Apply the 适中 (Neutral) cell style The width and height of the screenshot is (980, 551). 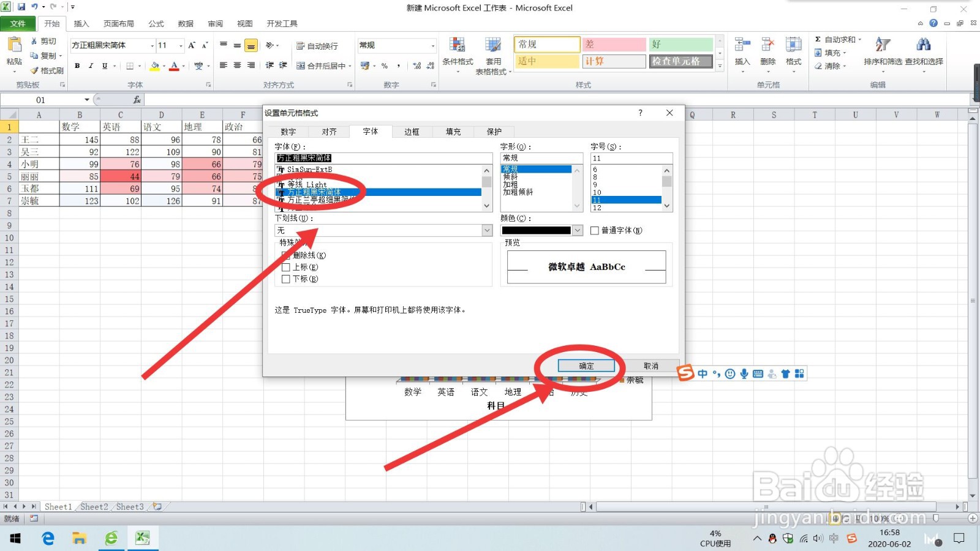[547, 61]
